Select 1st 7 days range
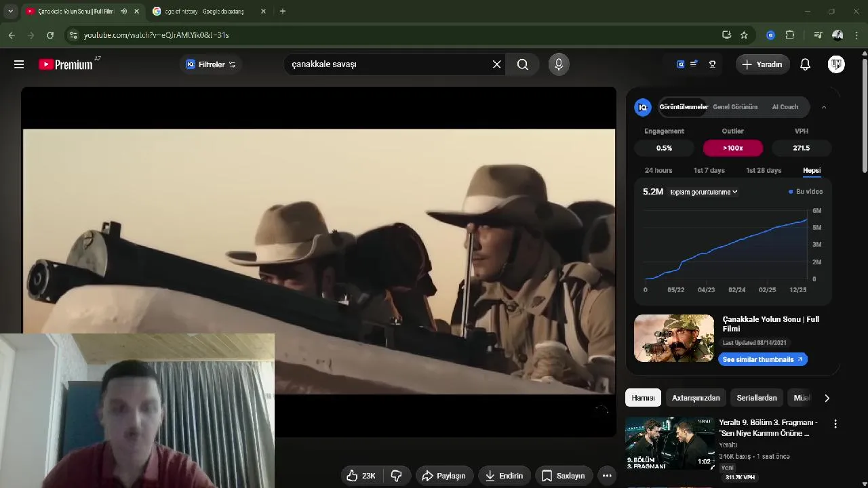 709,171
